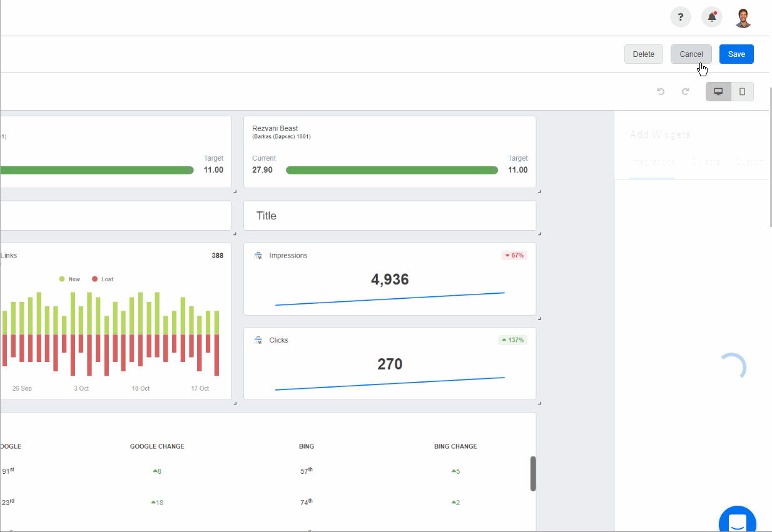Click the table's vertical scrollbar thumb
The width and height of the screenshot is (772, 532).
533,473
